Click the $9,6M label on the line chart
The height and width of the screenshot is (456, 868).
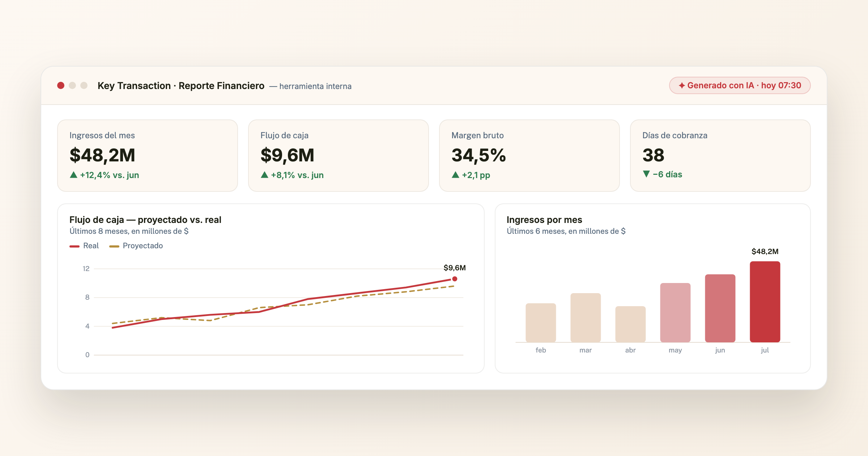point(455,268)
